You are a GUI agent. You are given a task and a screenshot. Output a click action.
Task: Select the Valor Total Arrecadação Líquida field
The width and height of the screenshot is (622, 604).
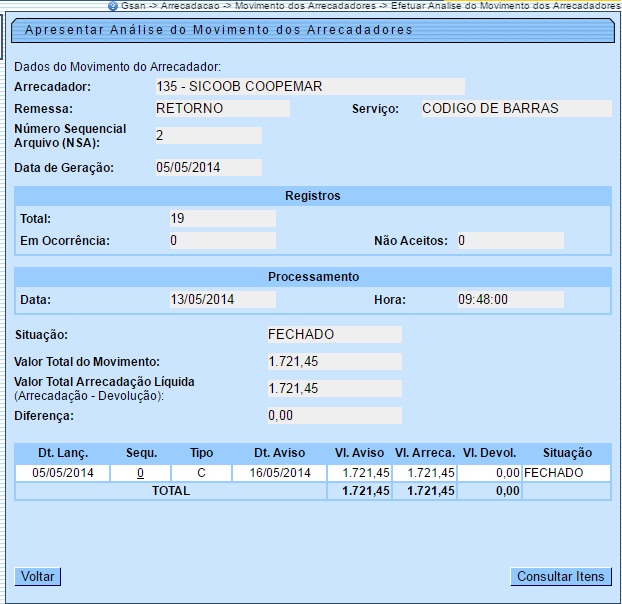pos(333,388)
